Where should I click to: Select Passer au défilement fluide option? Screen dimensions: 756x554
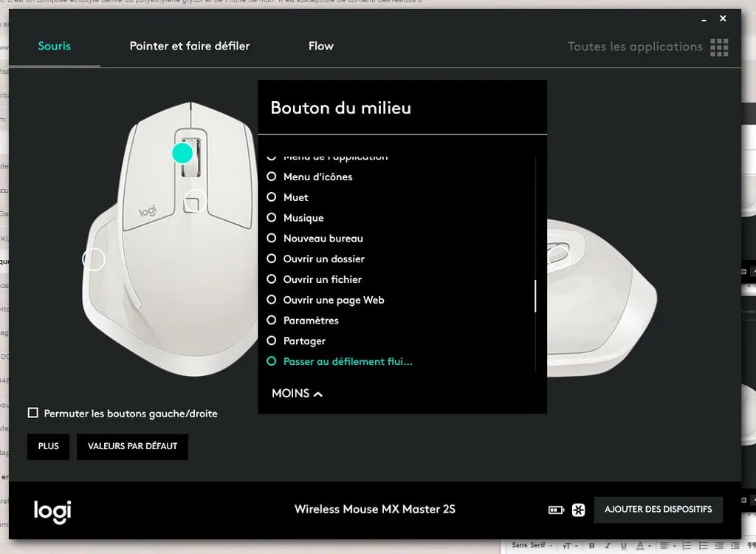point(340,361)
